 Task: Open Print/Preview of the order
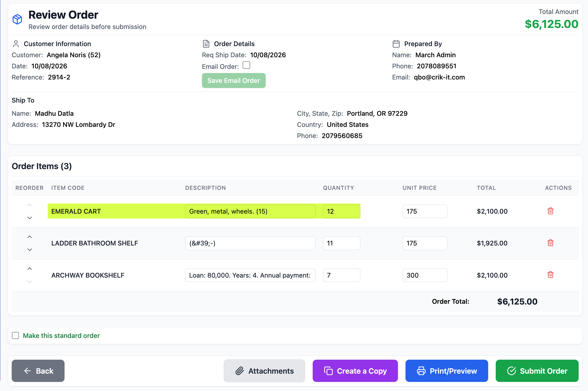[447, 371]
